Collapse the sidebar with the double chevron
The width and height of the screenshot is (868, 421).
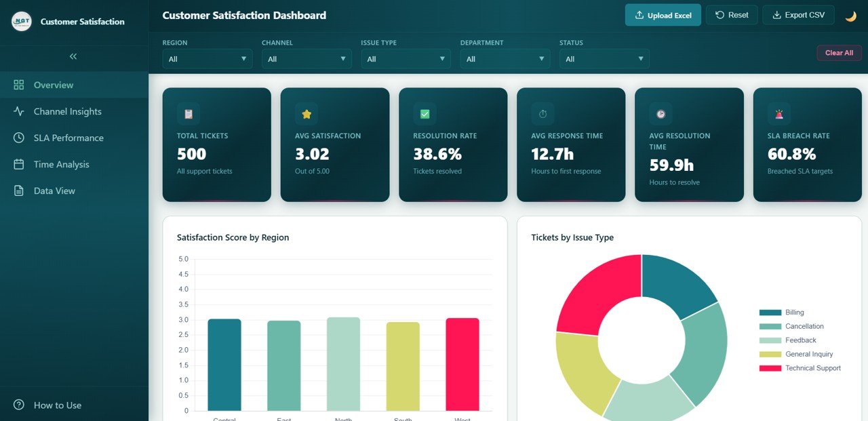click(73, 56)
